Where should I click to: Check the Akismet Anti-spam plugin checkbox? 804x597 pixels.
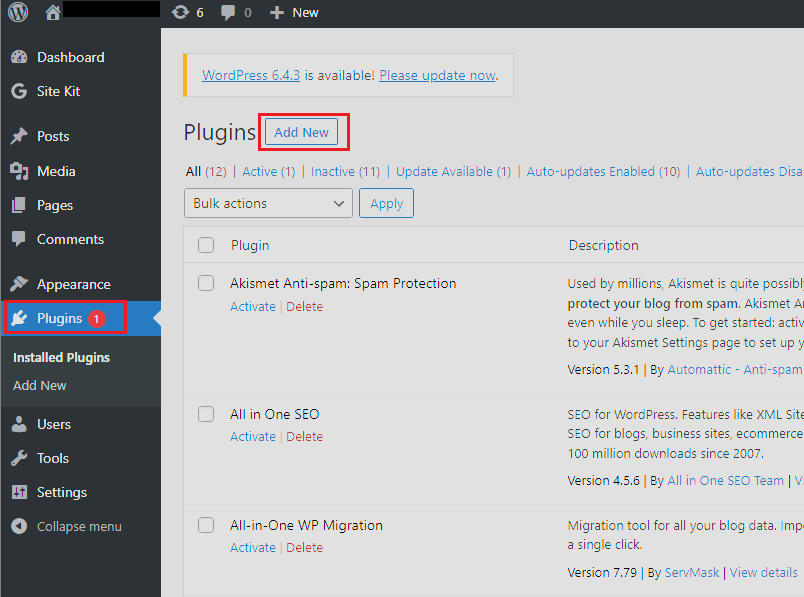click(206, 283)
